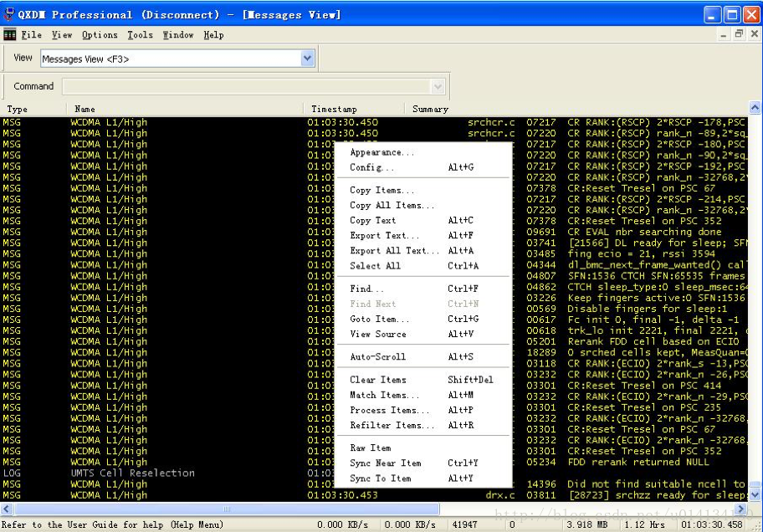Click horizontal scrollbar right arrow
Viewport: 763px width, 532px height.
pyautogui.click(x=741, y=509)
